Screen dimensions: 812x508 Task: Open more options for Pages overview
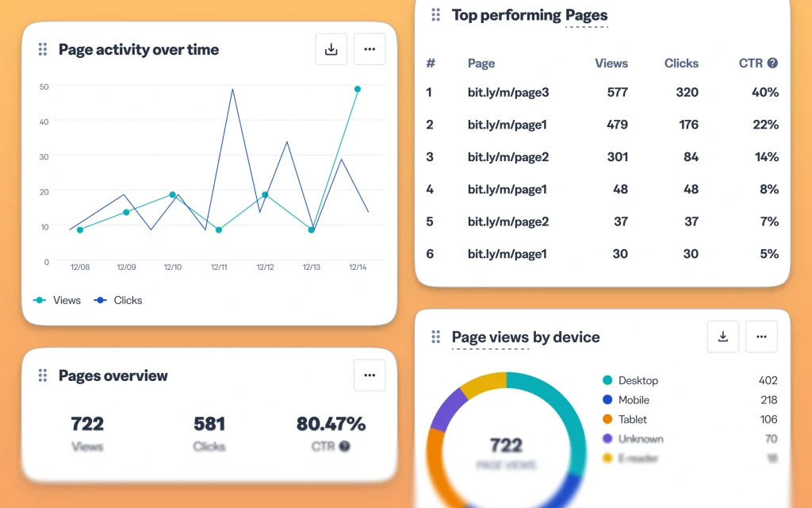click(370, 375)
